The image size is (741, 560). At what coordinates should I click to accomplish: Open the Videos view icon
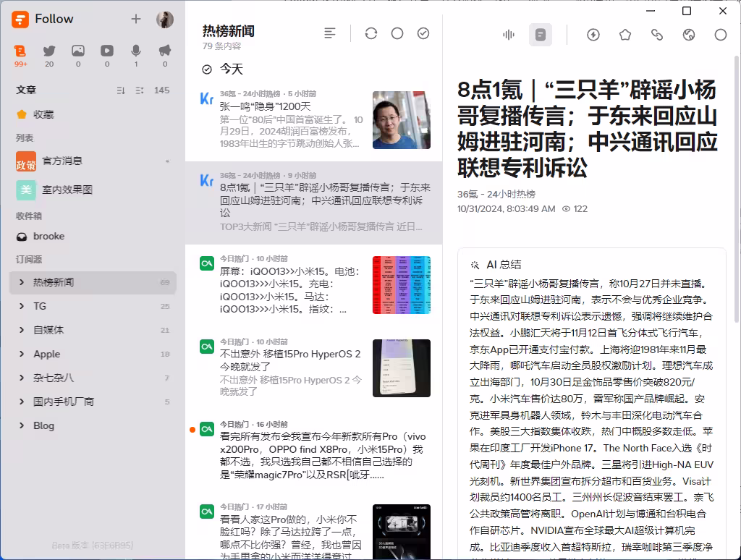(107, 51)
